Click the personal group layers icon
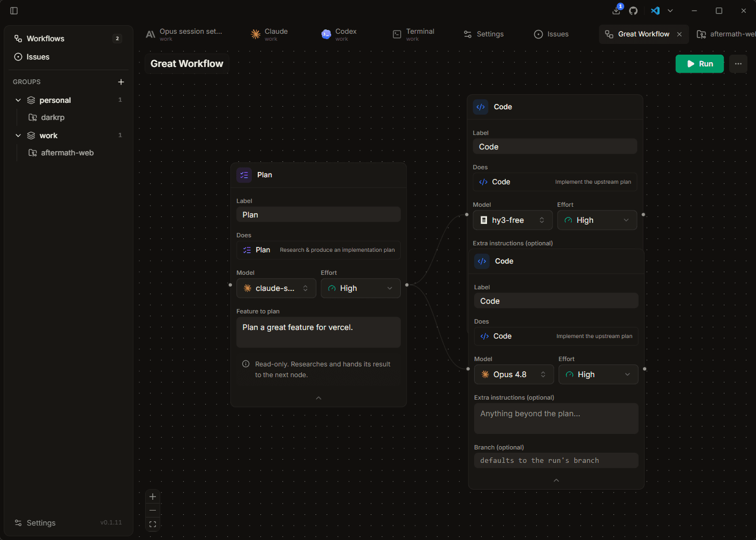 coord(31,100)
